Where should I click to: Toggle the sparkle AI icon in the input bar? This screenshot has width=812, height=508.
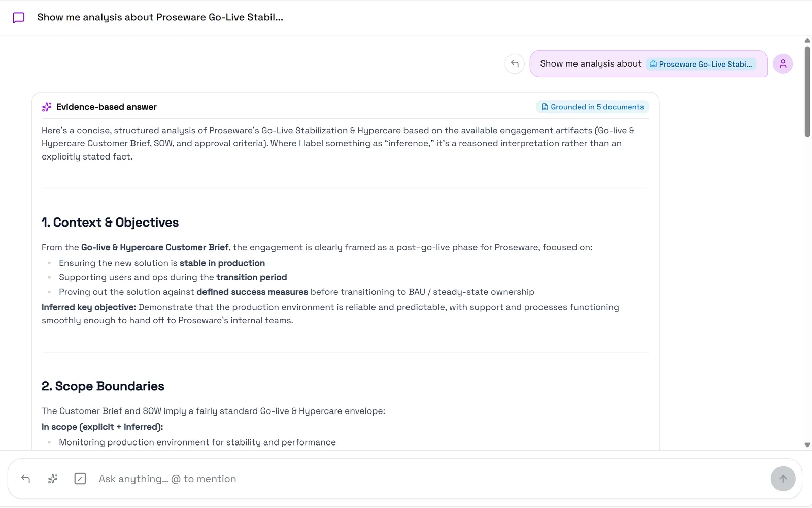tap(53, 479)
